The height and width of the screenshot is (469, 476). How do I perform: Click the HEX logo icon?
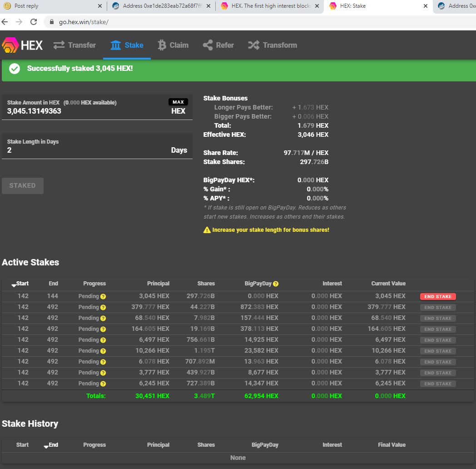point(10,45)
